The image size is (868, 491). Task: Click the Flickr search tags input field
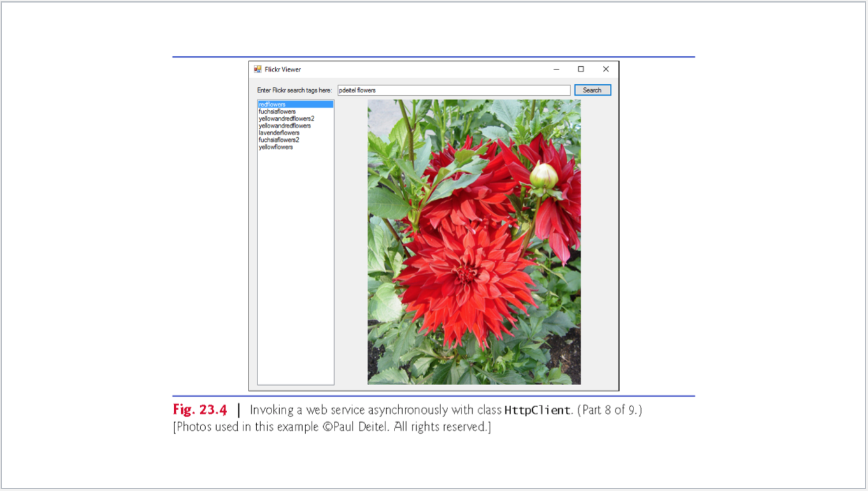click(x=452, y=90)
